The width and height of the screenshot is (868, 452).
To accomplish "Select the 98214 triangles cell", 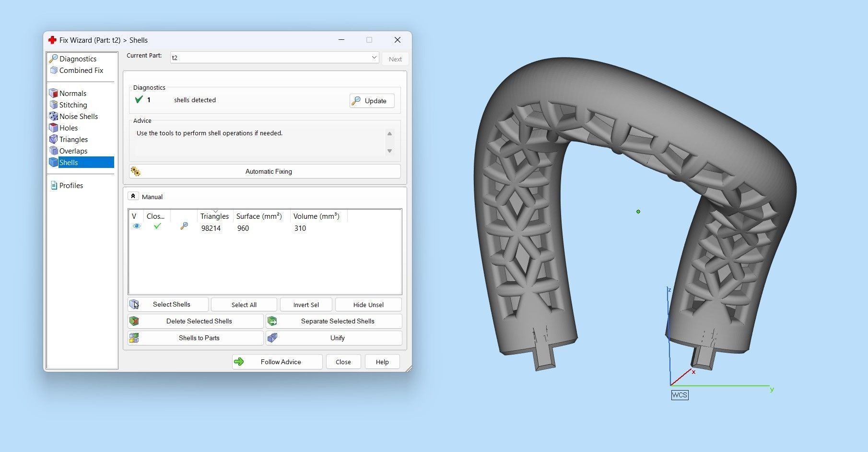I will click(x=211, y=228).
